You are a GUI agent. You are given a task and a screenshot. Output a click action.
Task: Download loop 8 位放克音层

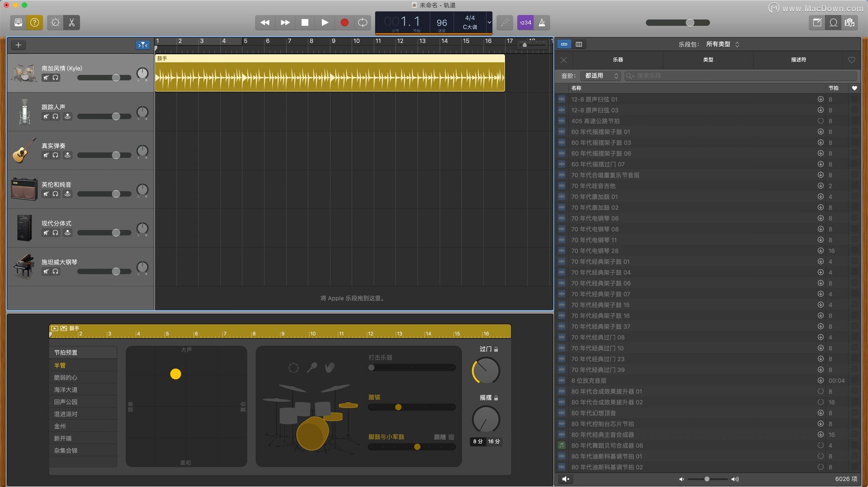pyautogui.click(x=821, y=381)
